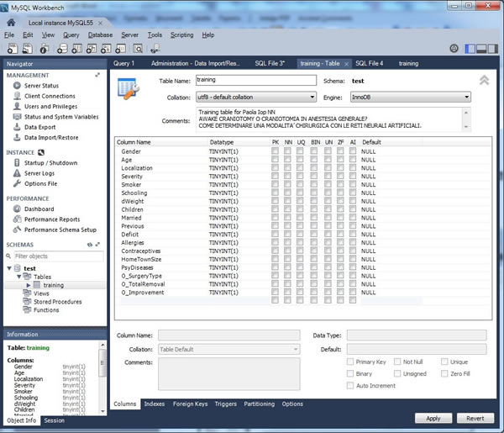The height and width of the screenshot is (433, 504).
Task: Click the home screen icon
Action: coord(11,23)
